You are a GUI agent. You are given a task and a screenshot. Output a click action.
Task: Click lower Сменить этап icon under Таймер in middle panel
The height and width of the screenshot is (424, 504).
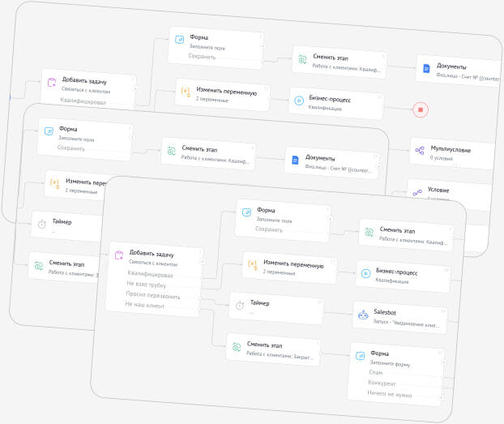(x=39, y=266)
